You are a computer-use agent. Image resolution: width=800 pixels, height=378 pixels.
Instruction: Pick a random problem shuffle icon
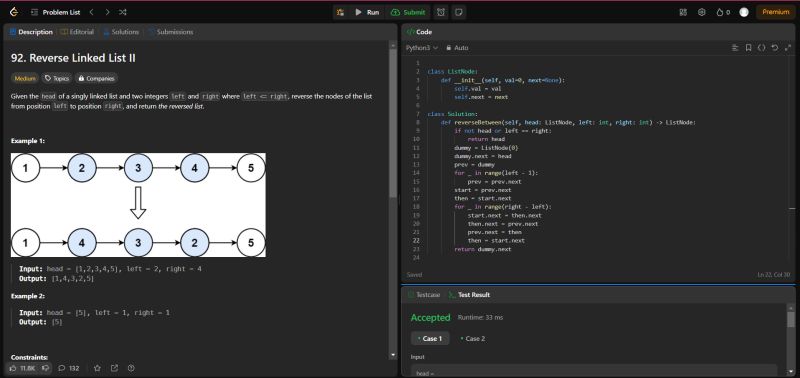click(123, 12)
